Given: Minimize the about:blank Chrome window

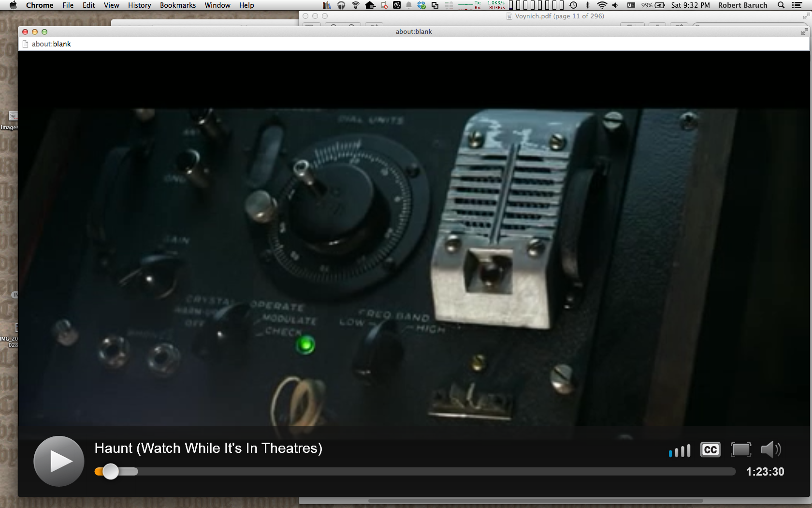Looking at the screenshot, I should tap(35, 32).
